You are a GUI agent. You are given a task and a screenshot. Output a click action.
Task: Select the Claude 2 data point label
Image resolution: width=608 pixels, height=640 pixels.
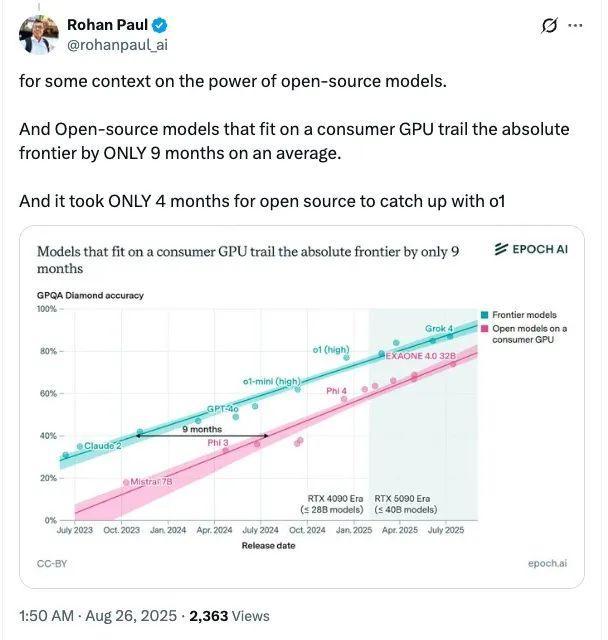[x=102, y=445]
